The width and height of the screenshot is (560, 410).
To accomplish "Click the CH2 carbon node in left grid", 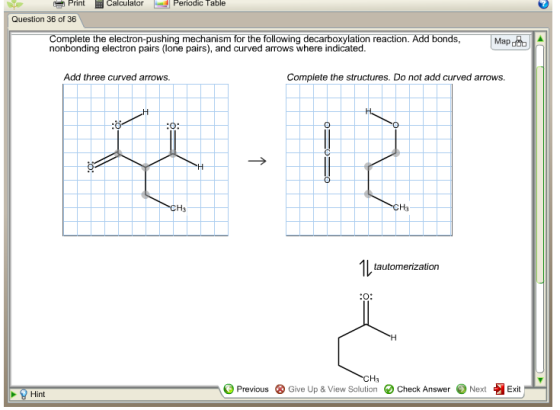I will [145, 195].
